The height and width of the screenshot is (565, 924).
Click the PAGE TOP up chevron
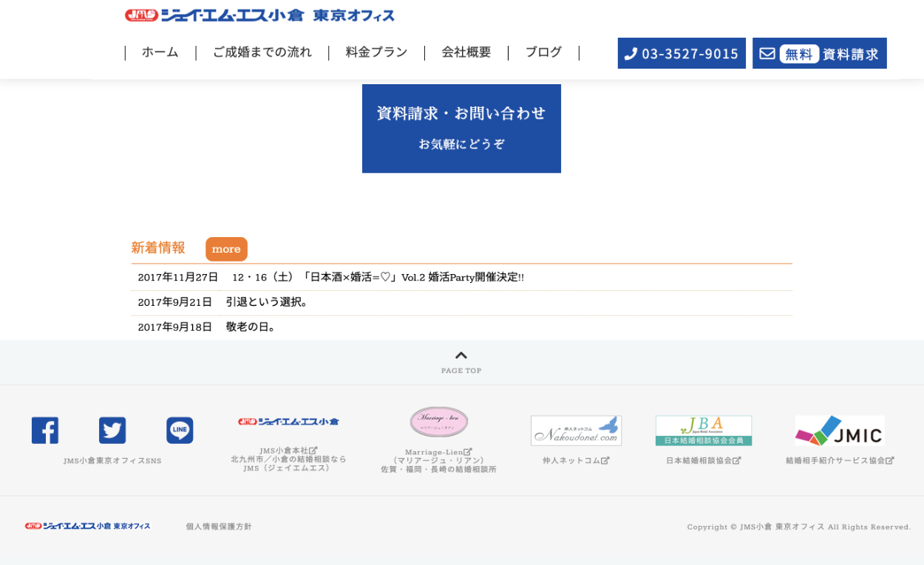tap(461, 355)
